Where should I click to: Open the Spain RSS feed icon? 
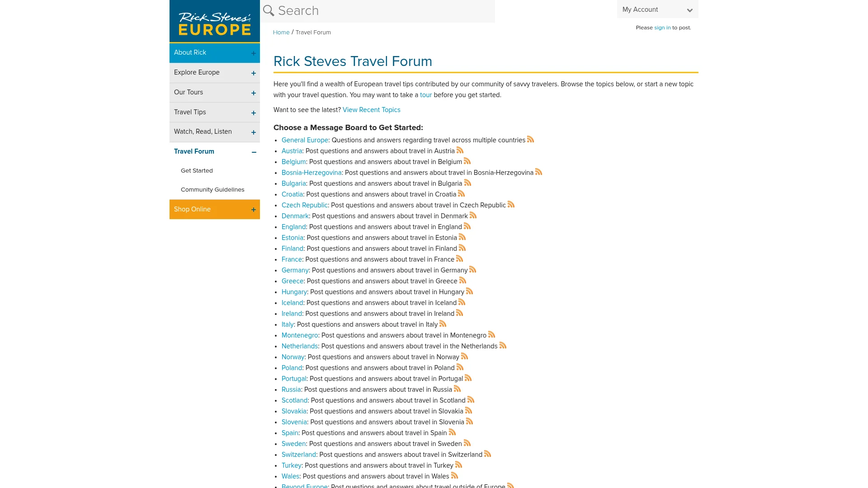point(452,432)
